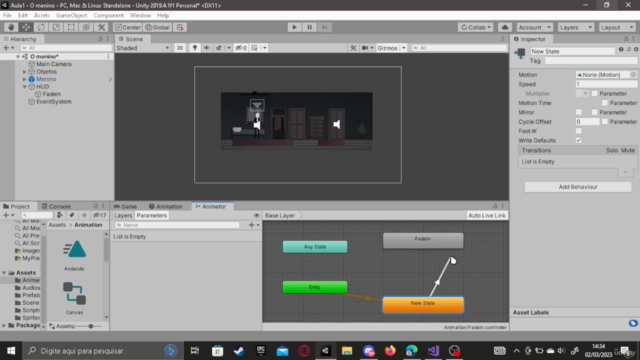Open the Motion object picker

(633, 75)
